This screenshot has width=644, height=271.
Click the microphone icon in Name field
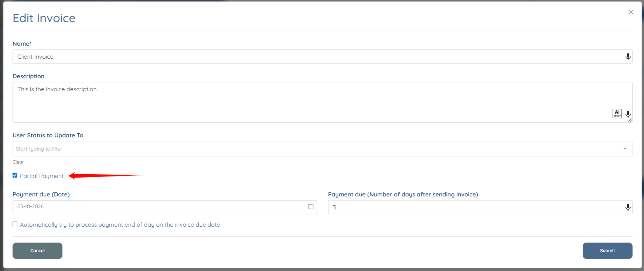coord(628,56)
